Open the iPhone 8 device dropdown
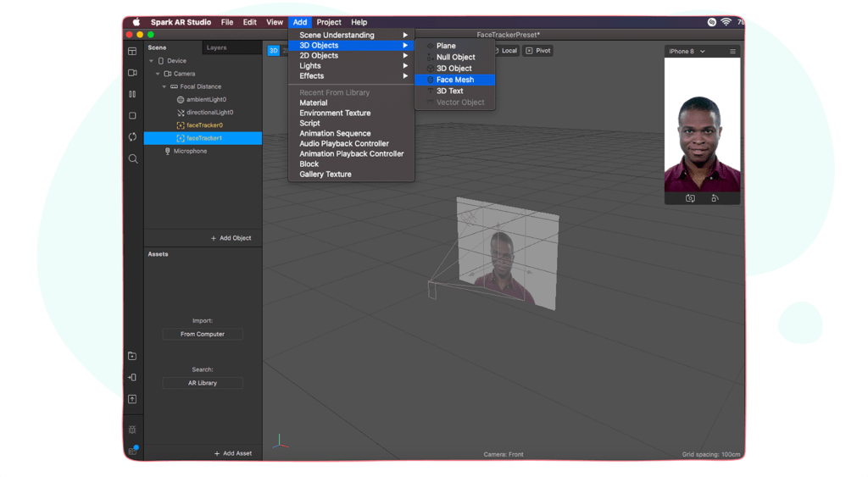The height and width of the screenshot is (477, 868). coord(687,52)
